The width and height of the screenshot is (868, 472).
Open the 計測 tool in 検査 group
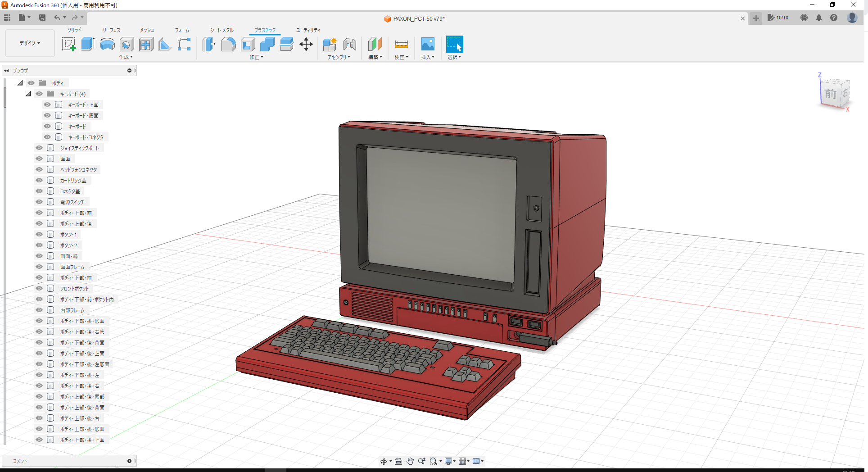(401, 45)
